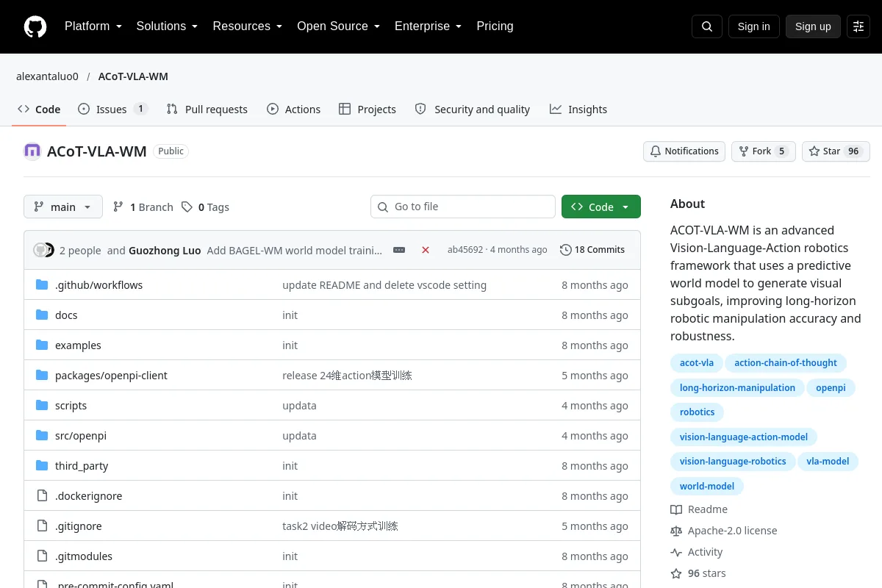
Task: Click the Go to file field
Action: (x=463, y=207)
